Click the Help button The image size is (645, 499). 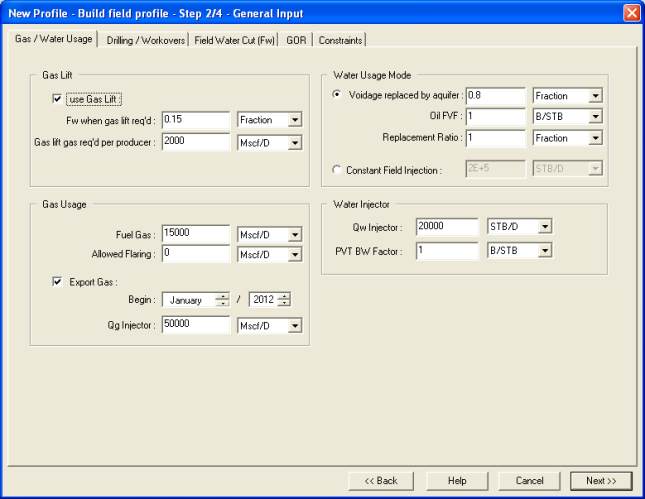(457, 481)
